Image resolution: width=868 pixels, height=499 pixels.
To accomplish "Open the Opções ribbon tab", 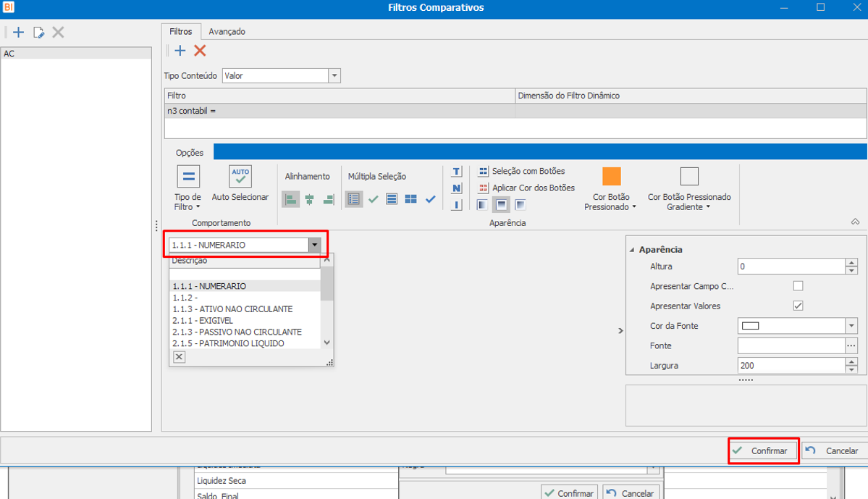I will click(190, 152).
